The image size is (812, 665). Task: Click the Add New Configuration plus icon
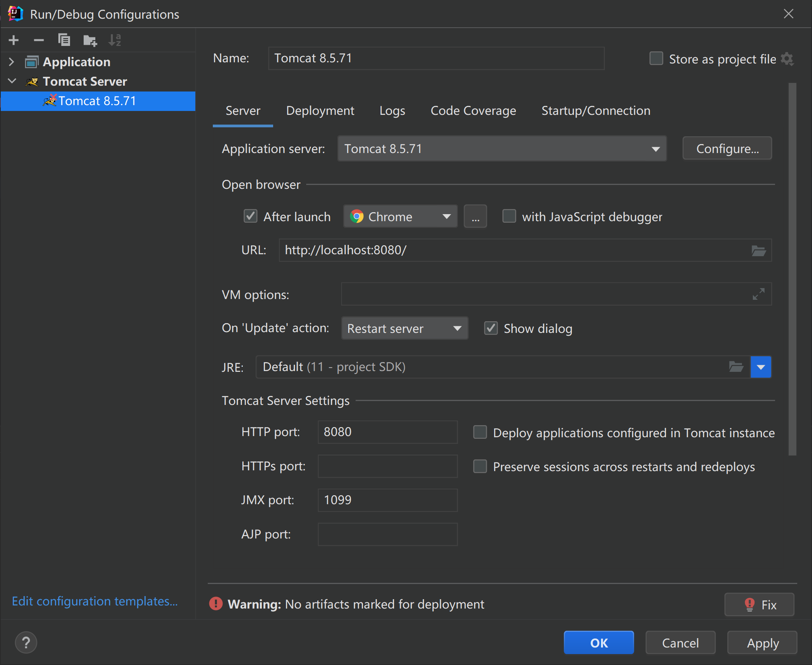(14, 40)
